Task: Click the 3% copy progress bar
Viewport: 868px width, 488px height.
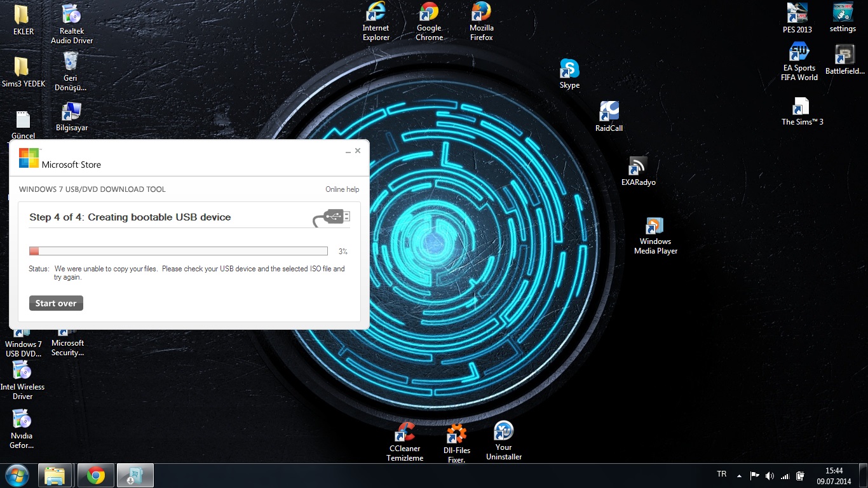Action: coord(179,251)
